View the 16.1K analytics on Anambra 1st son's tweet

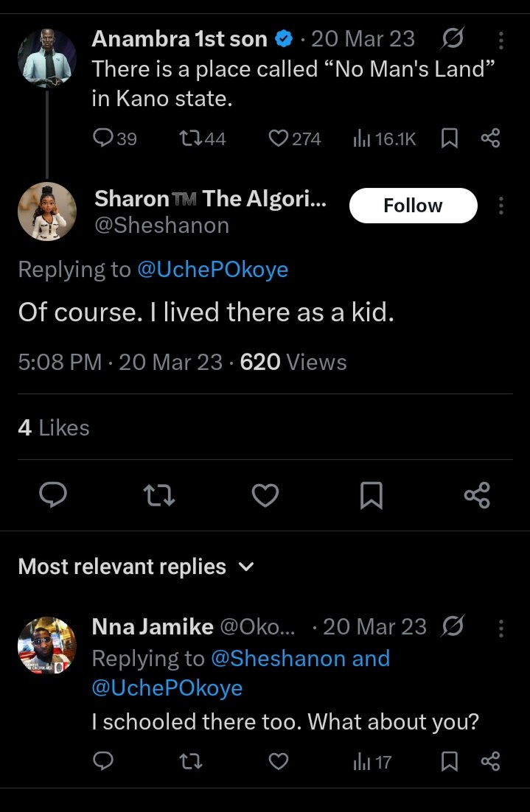click(385, 138)
